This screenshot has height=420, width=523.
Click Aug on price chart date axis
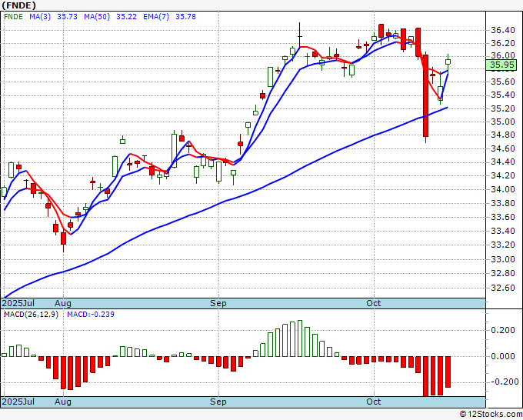63,303
